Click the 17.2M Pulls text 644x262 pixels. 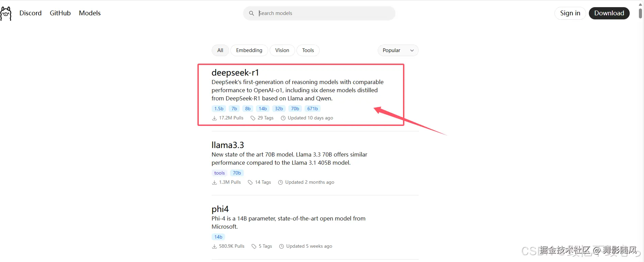click(x=231, y=118)
